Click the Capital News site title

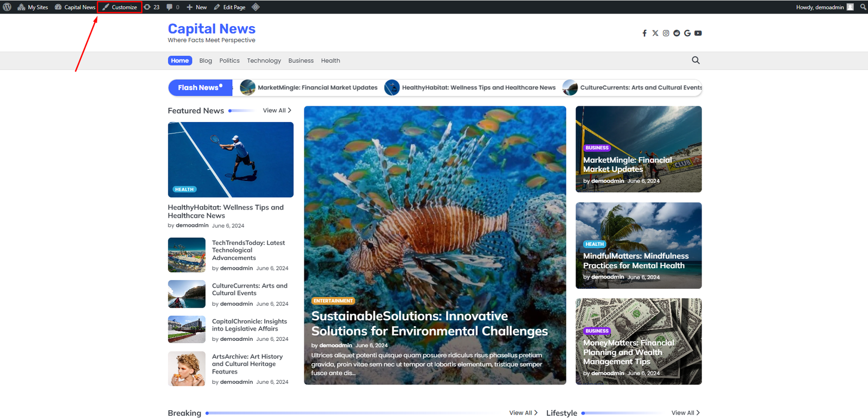(212, 29)
